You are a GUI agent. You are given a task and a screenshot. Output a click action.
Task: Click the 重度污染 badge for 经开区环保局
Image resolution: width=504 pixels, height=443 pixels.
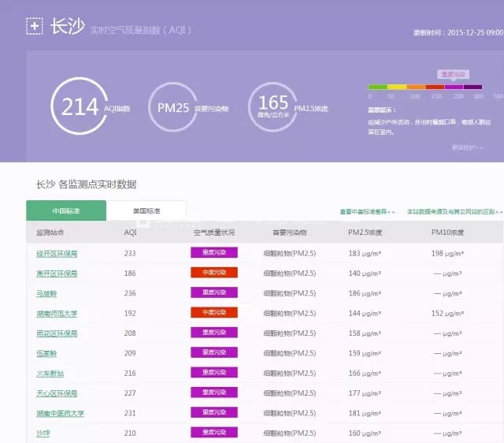point(213,253)
